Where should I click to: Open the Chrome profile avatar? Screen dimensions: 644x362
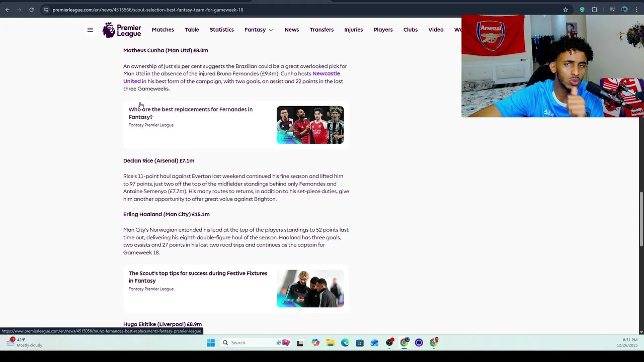tap(624, 10)
